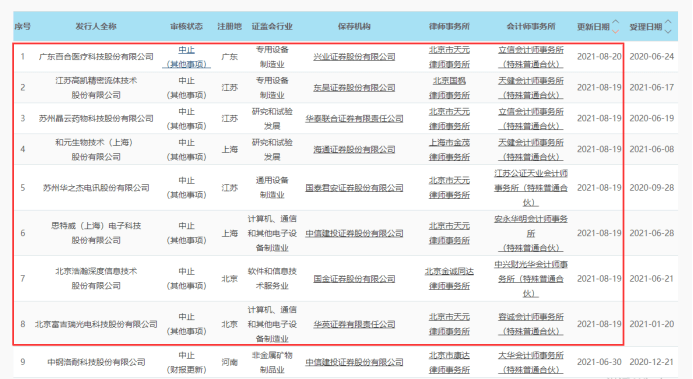Open 北京金诚同达律师事务所 law firm link
Screen dimensions: 693x379
(x=449, y=279)
